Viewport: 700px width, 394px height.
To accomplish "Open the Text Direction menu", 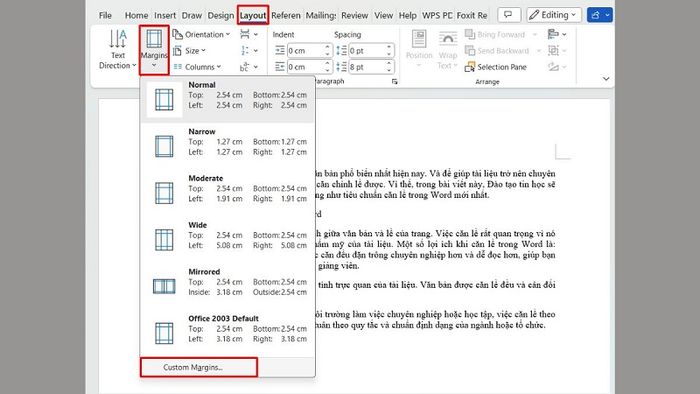I will 117,50.
